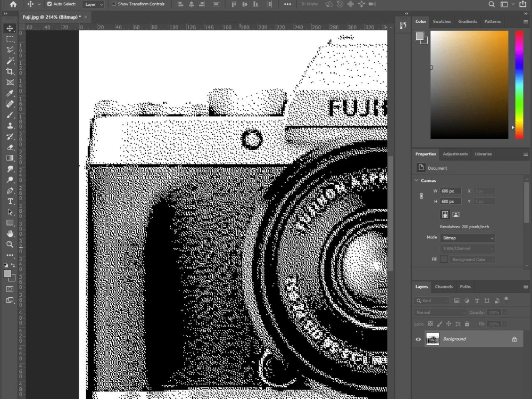Image resolution: width=532 pixels, height=399 pixels.
Task: Open the collapsed History panel icon
Action: coord(403,26)
